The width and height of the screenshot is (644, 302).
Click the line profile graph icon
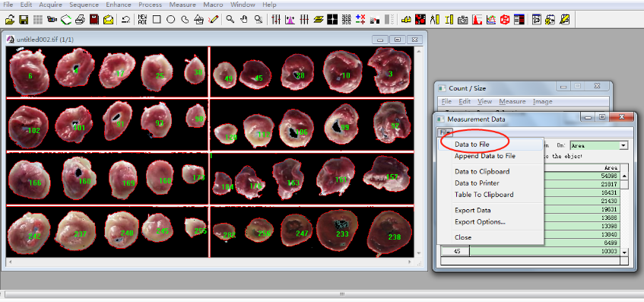491,19
